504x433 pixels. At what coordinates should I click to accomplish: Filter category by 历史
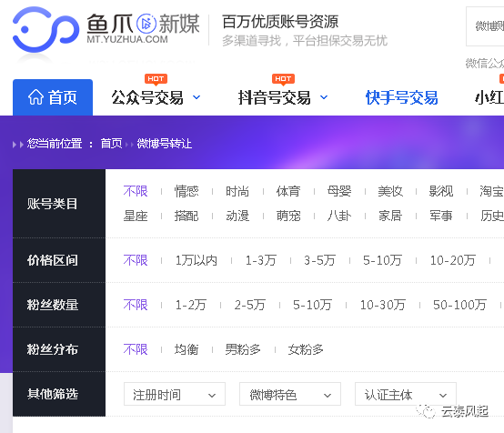[491, 216]
